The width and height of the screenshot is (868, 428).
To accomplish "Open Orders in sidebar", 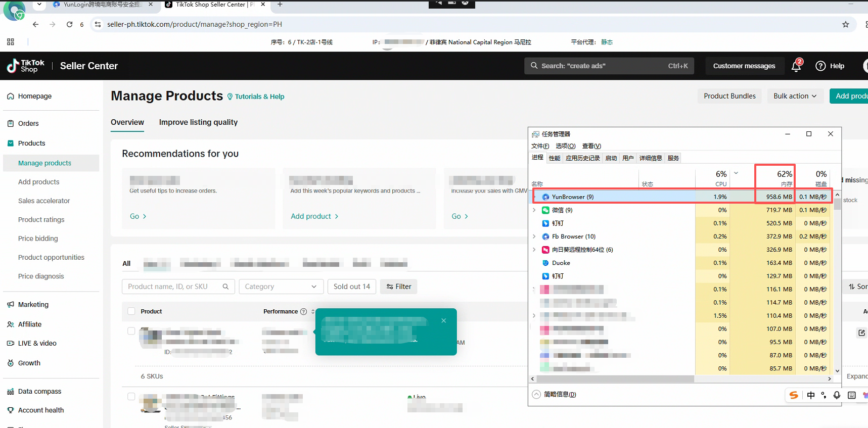I will coord(28,123).
